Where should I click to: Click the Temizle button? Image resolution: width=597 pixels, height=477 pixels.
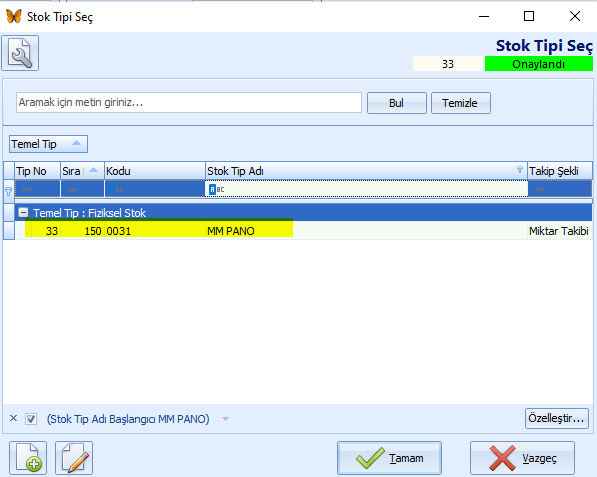click(x=461, y=103)
